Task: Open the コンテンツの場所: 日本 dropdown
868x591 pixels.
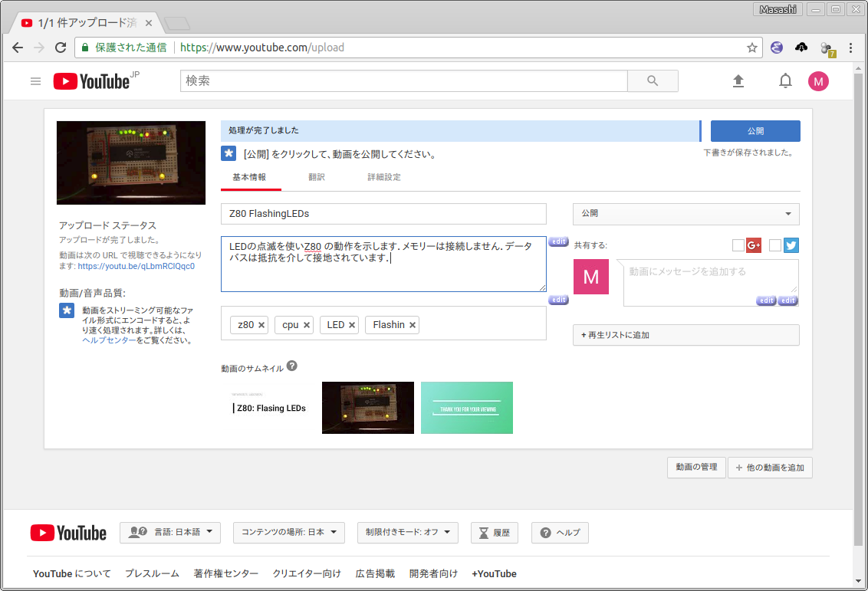Action: click(289, 532)
